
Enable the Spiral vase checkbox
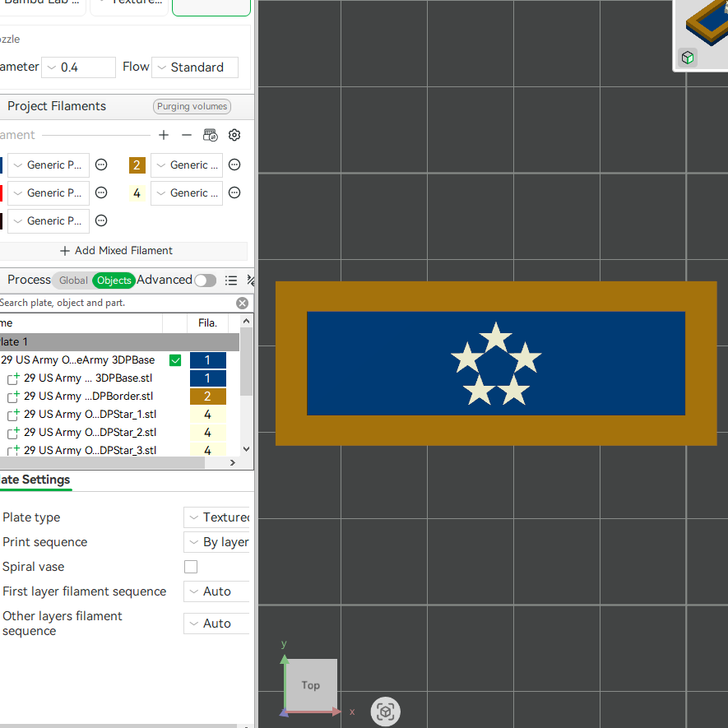pos(191,567)
